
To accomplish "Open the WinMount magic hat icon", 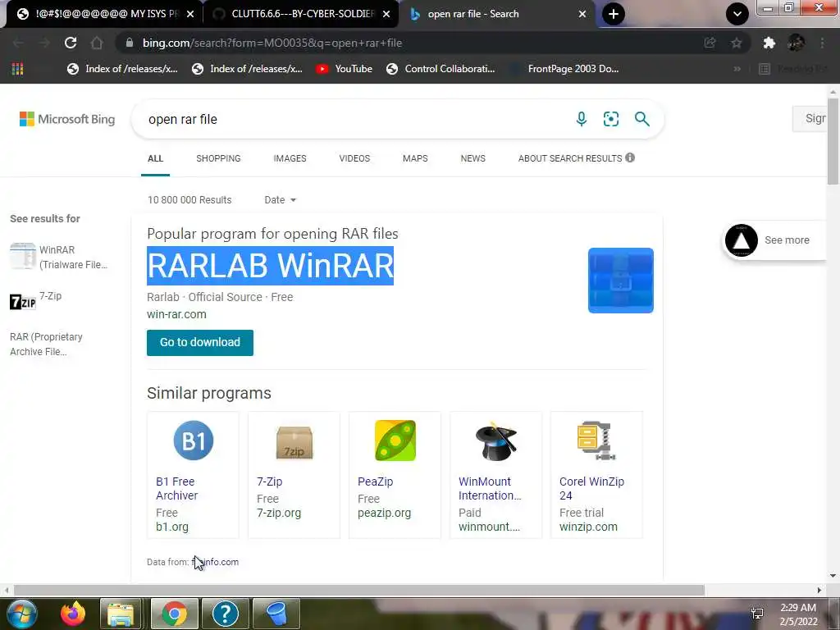I will point(496,441).
